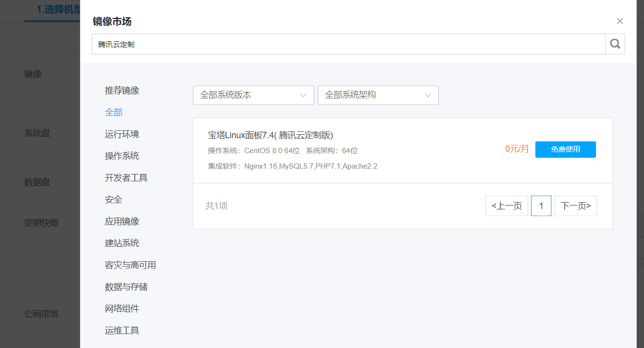Expand the 全部系统架构 dropdown
Image resolution: width=644 pixels, height=348 pixels.
coord(378,95)
